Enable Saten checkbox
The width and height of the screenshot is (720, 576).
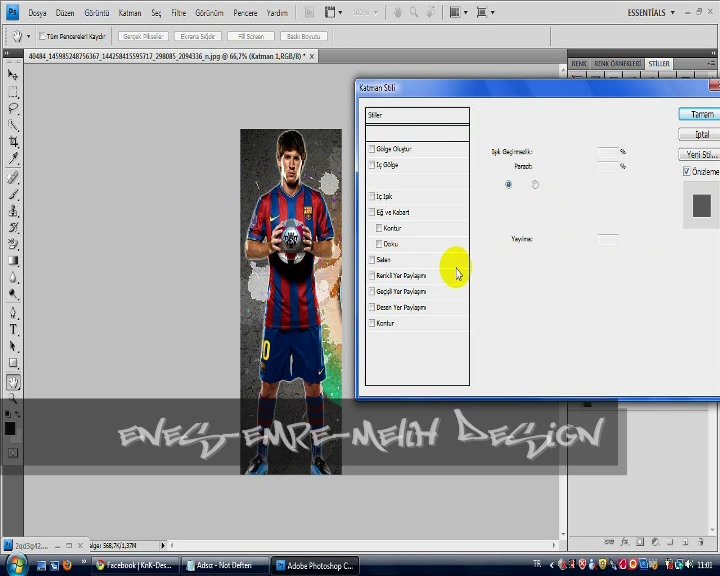tap(371, 260)
